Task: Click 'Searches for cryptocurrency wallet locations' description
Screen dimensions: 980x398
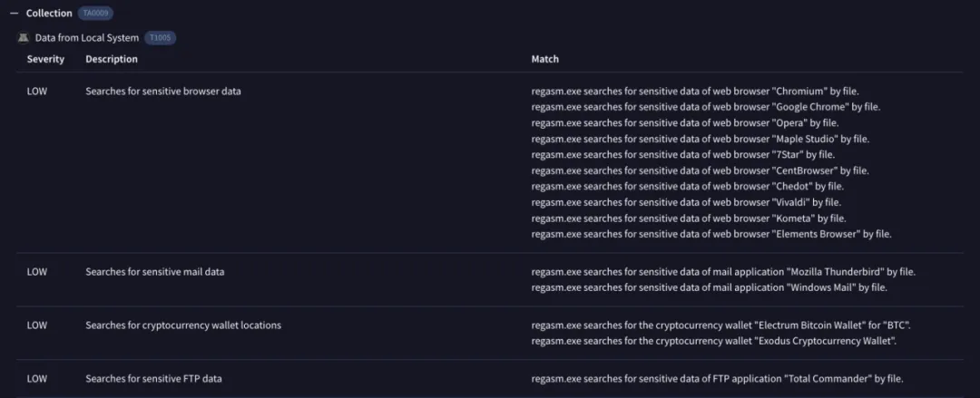Action: [183, 325]
